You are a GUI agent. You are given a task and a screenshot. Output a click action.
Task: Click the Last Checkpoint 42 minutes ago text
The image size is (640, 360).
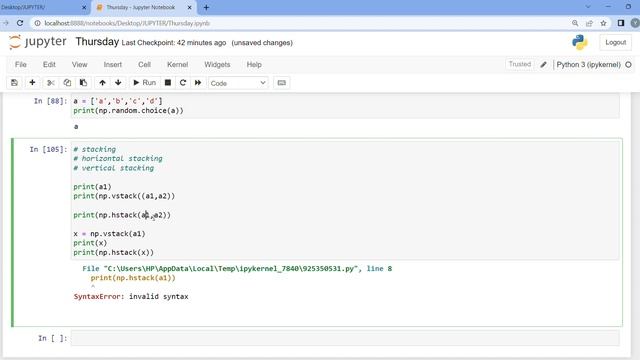[x=173, y=43]
